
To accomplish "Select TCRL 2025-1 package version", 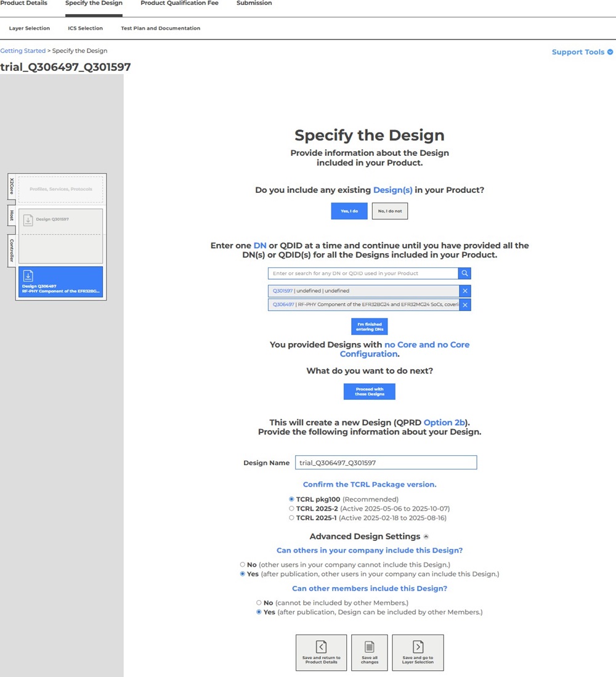I will point(292,518).
